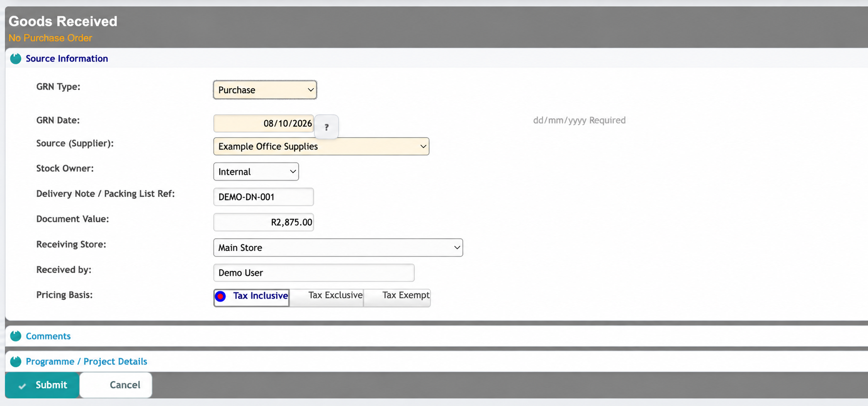Expand the Programme / Project Details icon
Screen dimensions: 868x406
[16, 362]
